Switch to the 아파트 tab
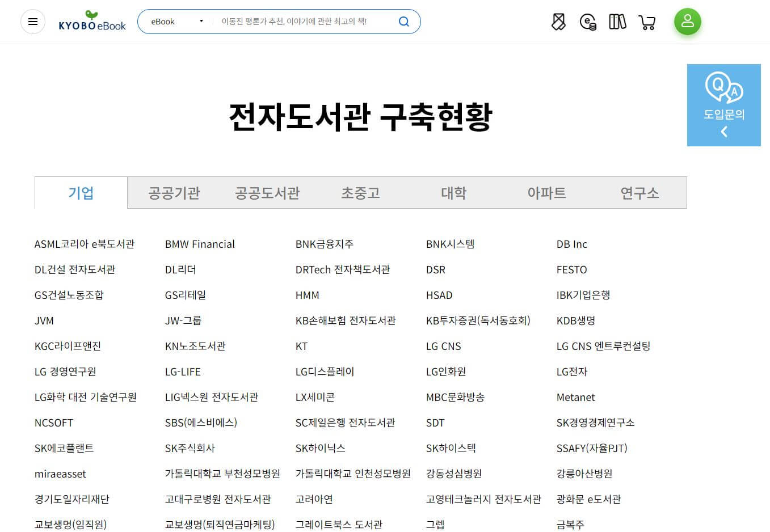 pyautogui.click(x=546, y=193)
